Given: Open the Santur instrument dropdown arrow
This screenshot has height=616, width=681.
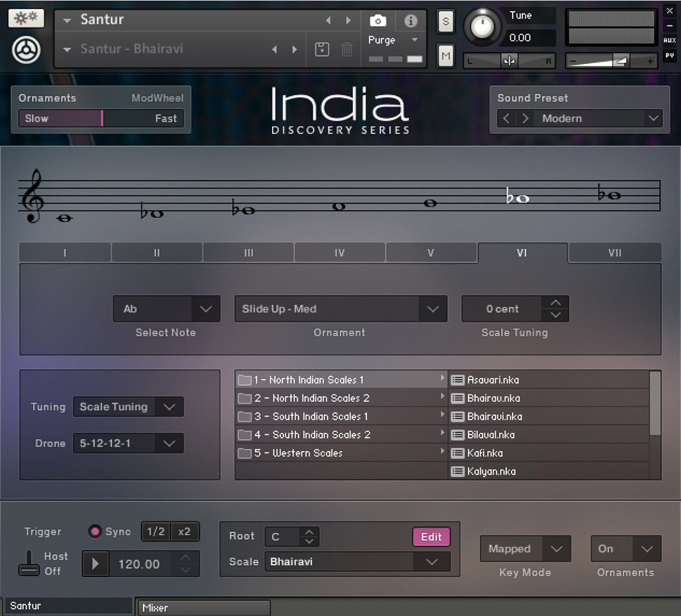Looking at the screenshot, I should (67, 20).
